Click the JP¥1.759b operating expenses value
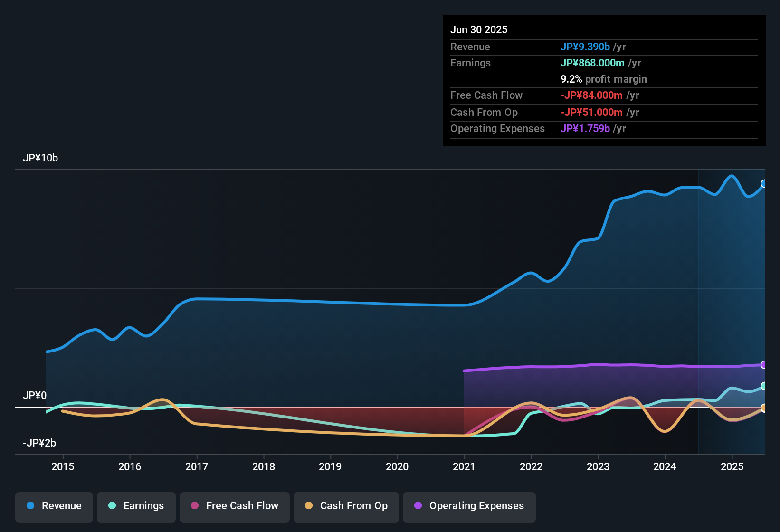The image size is (780, 532). [585, 128]
